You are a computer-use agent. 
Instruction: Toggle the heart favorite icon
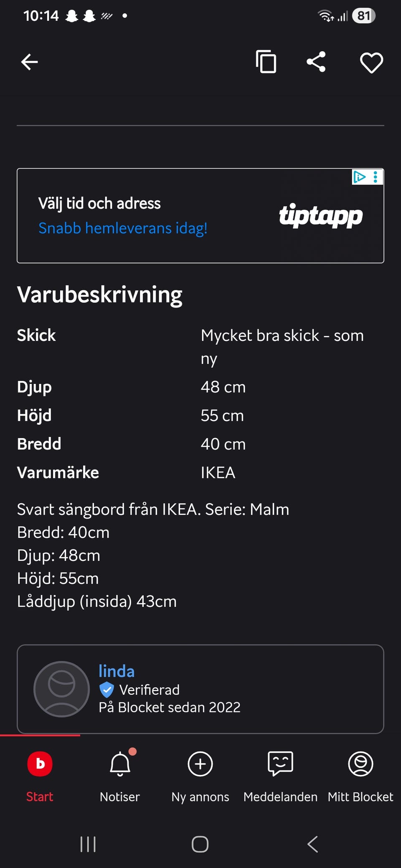coord(371,63)
